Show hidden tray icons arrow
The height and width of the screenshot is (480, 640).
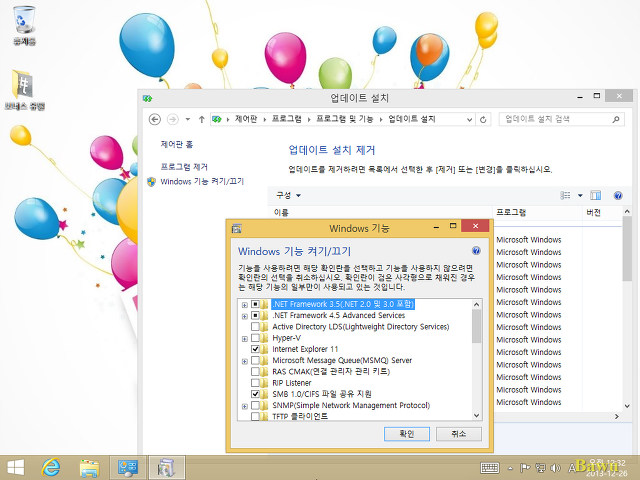(510, 468)
